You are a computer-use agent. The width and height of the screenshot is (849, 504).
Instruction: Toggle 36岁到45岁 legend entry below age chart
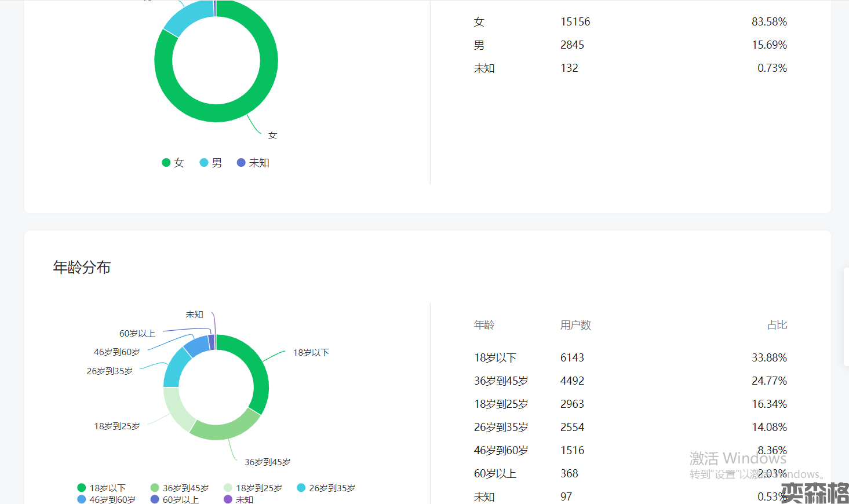[180, 488]
